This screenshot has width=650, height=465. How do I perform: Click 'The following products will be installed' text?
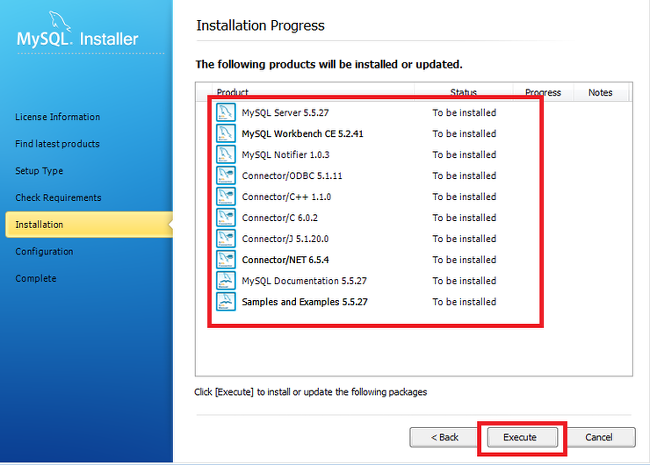[329, 65]
